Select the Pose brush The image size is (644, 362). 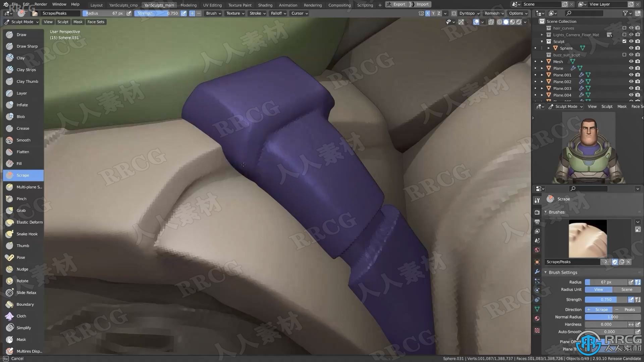tap(23, 257)
